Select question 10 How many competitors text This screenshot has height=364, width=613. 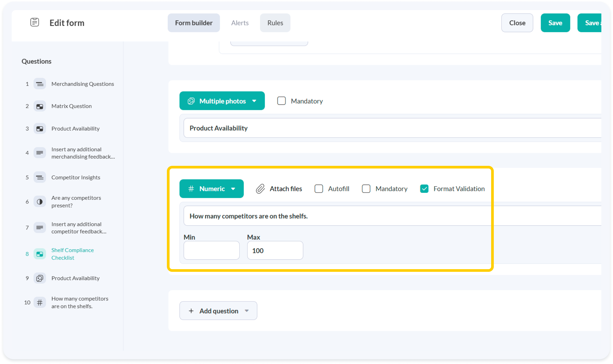click(80, 302)
